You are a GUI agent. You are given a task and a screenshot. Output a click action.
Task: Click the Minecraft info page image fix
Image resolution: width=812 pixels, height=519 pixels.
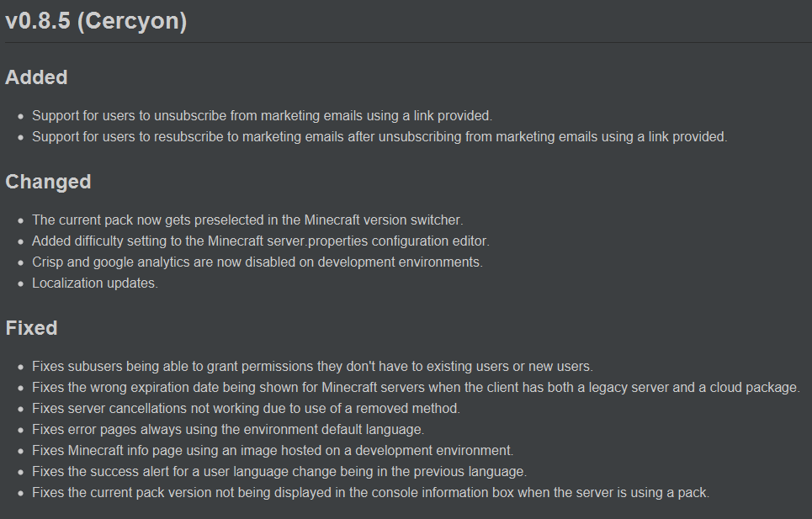pos(273,450)
